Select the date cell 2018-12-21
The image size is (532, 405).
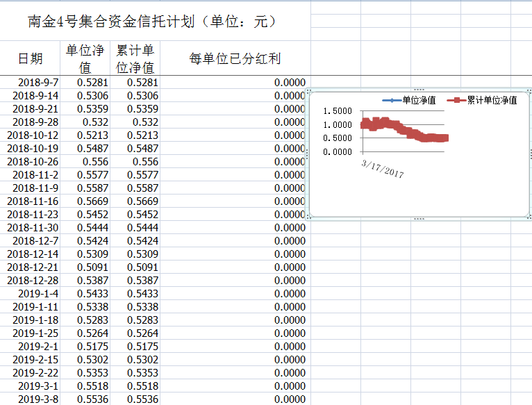pyautogui.click(x=30, y=267)
